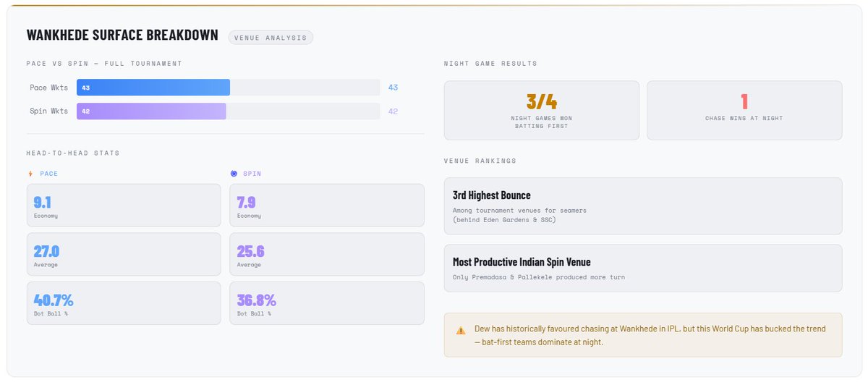Open the Spin 7.9 Economy card
This screenshot has height=385, width=868.
point(327,205)
